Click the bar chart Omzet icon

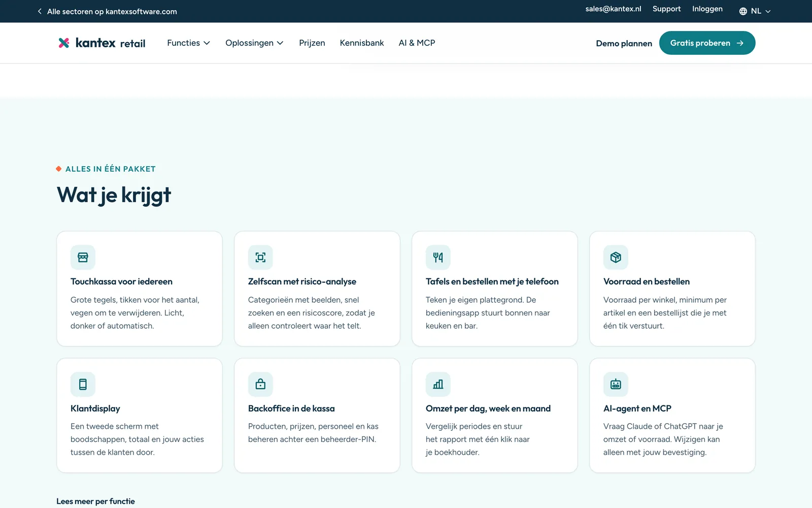click(x=438, y=385)
